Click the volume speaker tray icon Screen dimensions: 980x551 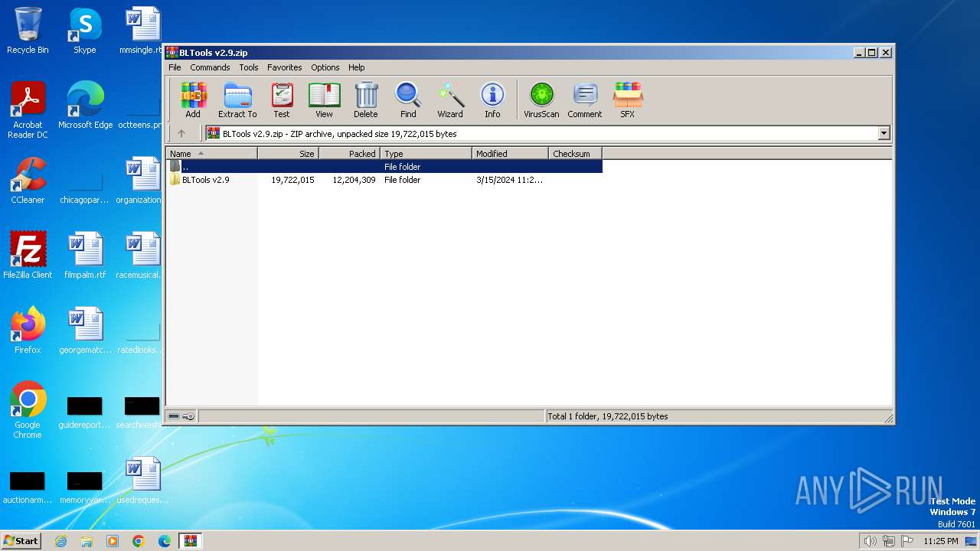click(x=870, y=541)
